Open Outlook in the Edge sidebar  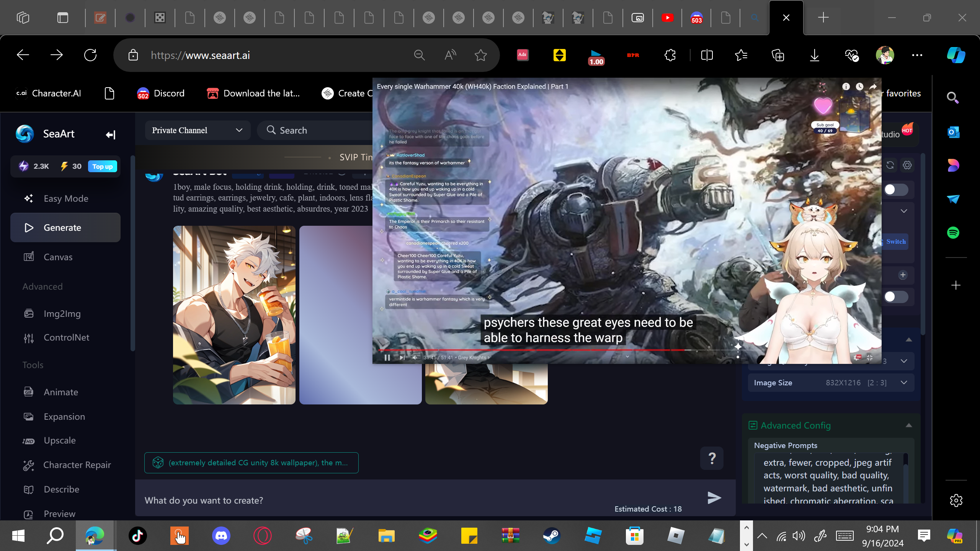pyautogui.click(x=953, y=132)
